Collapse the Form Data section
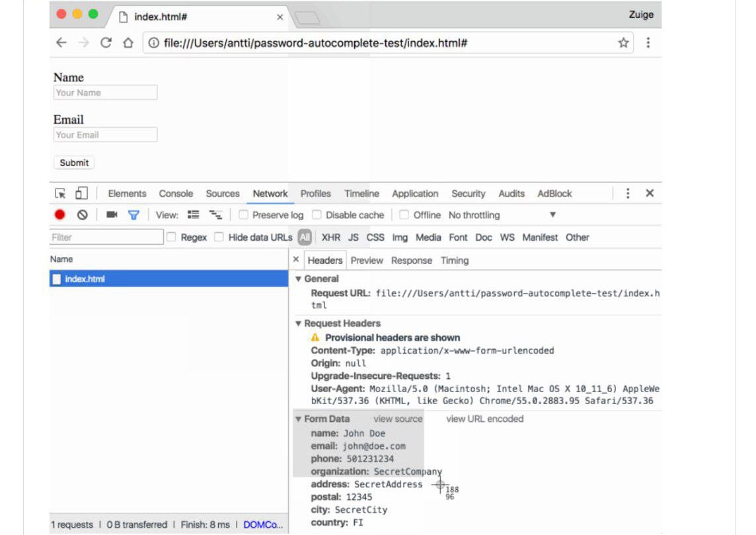The width and height of the screenshot is (756, 535). tap(299, 419)
